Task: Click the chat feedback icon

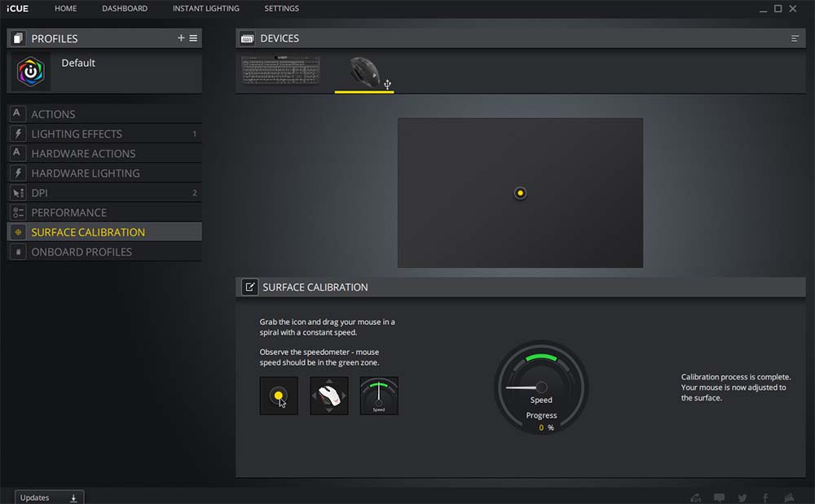Action: [719, 497]
